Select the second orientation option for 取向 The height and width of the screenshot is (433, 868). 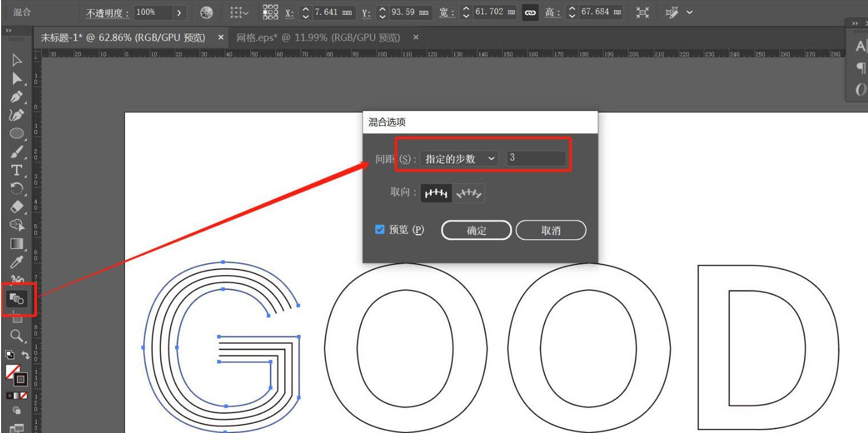coord(470,193)
